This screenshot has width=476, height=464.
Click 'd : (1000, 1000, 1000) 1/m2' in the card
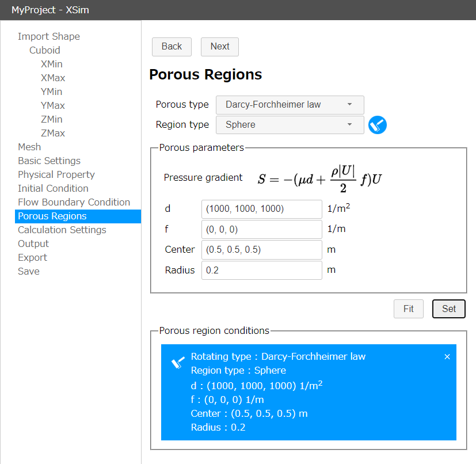point(257,386)
